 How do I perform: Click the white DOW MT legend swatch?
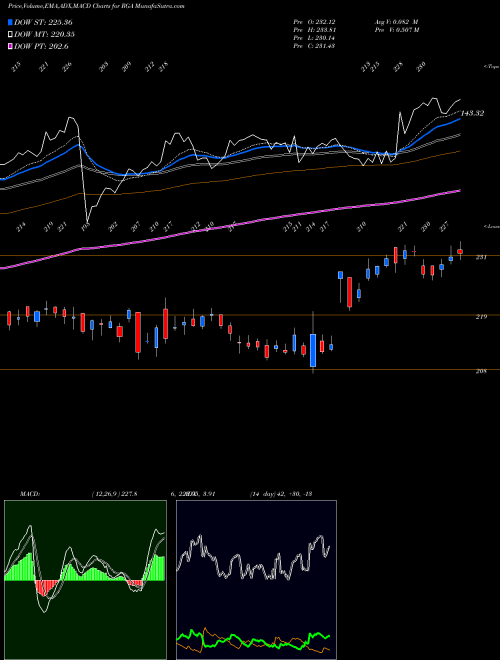click(11, 34)
